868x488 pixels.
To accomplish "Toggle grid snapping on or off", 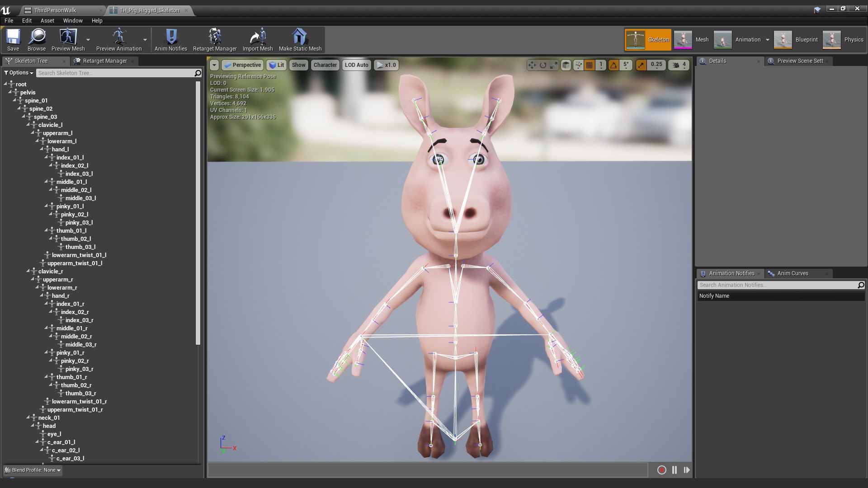I will tap(590, 65).
